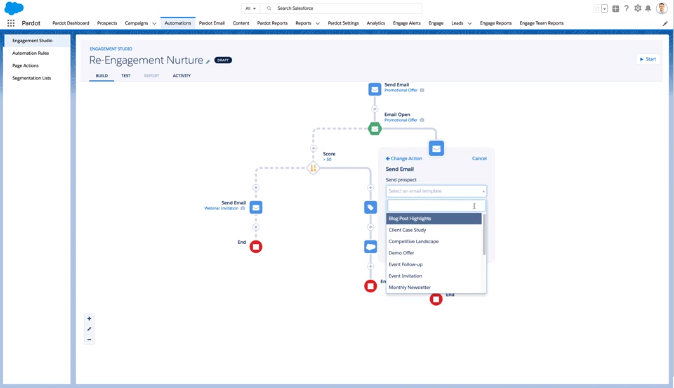Screen dimensions: 674x388
Task: Add step between Send Email and Email Open
Action: point(375,109)
